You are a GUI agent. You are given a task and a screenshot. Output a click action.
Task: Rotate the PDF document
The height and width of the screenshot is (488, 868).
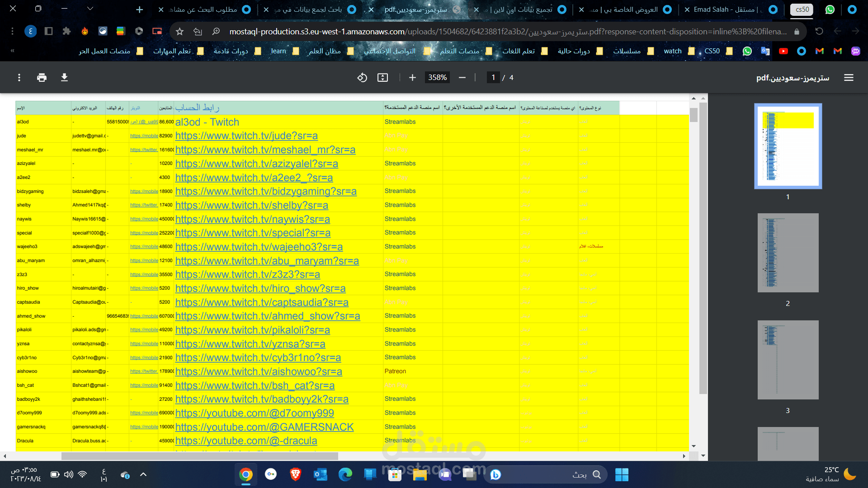pos(362,78)
